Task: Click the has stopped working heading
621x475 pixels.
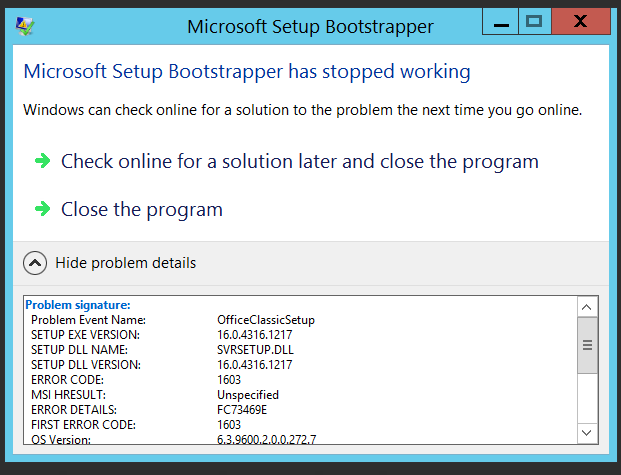Action: [247, 72]
